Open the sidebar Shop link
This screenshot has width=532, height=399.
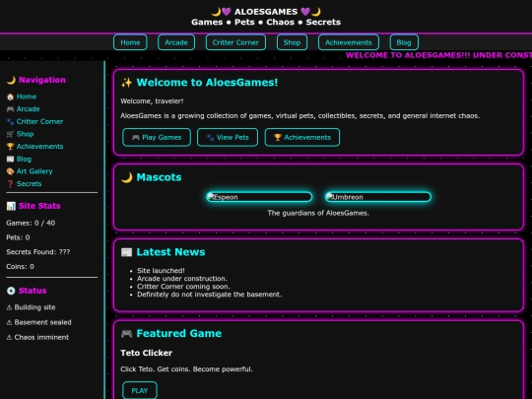pyautogui.click(x=25, y=134)
